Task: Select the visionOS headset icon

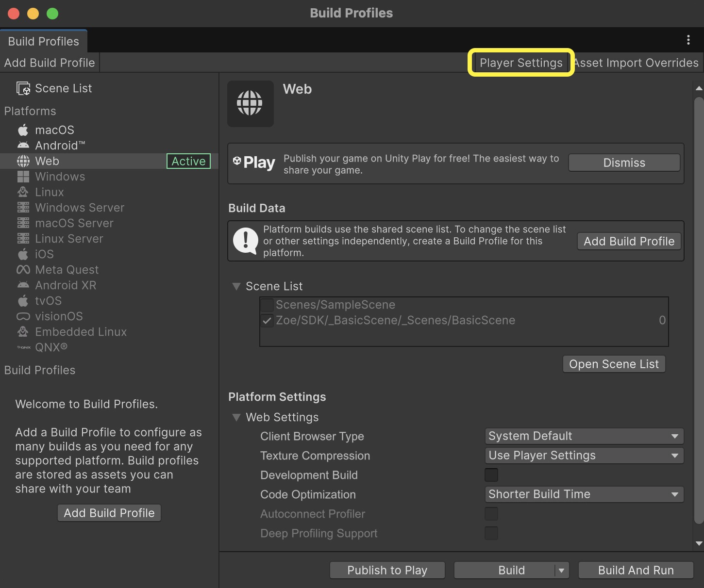Action: click(23, 316)
